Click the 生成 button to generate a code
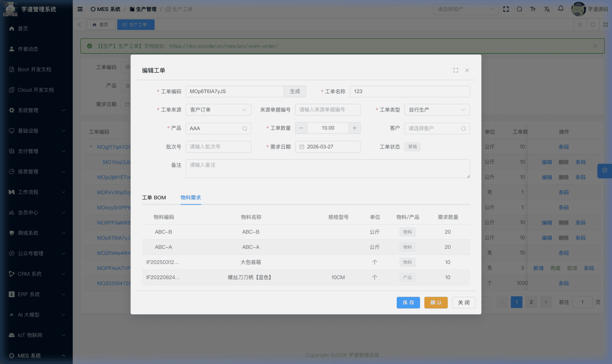This screenshot has width=612, height=364. [x=295, y=91]
